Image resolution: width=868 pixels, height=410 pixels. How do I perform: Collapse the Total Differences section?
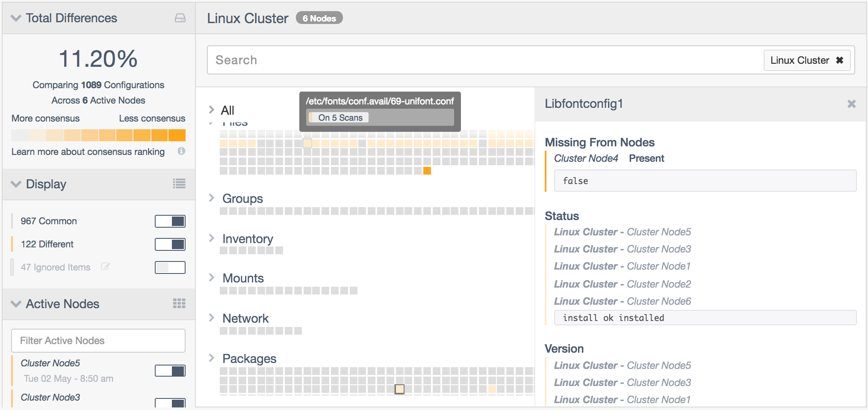(16, 18)
